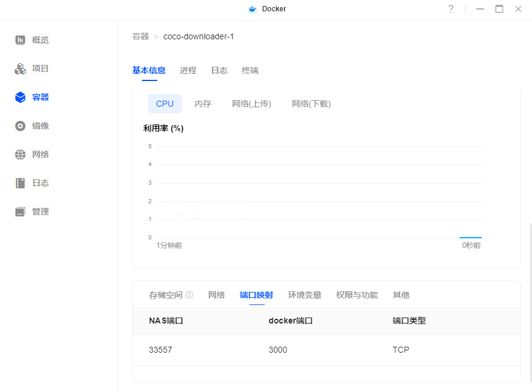This screenshot has height=392, width=532.
Task: Click the 0秒前 axis label
Action: (471, 245)
